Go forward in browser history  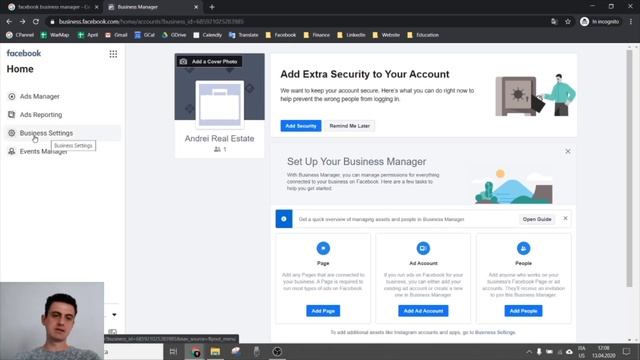(22, 22)
